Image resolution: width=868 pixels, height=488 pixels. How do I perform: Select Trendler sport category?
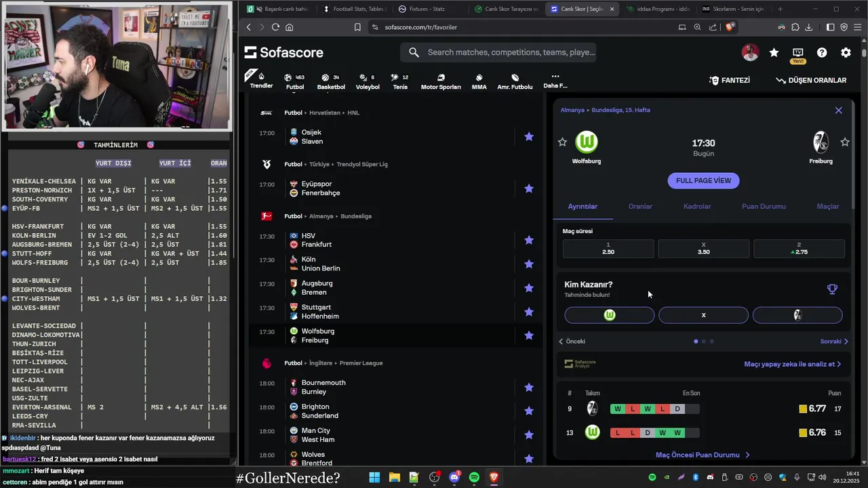coord(261,81)
